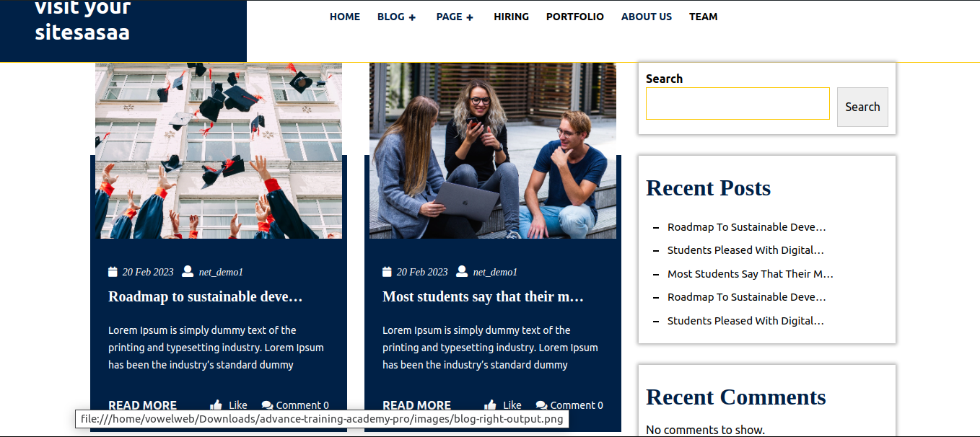Click the calendar icon on second post
This screenshot has width=980, height=437.
[387, 271]
